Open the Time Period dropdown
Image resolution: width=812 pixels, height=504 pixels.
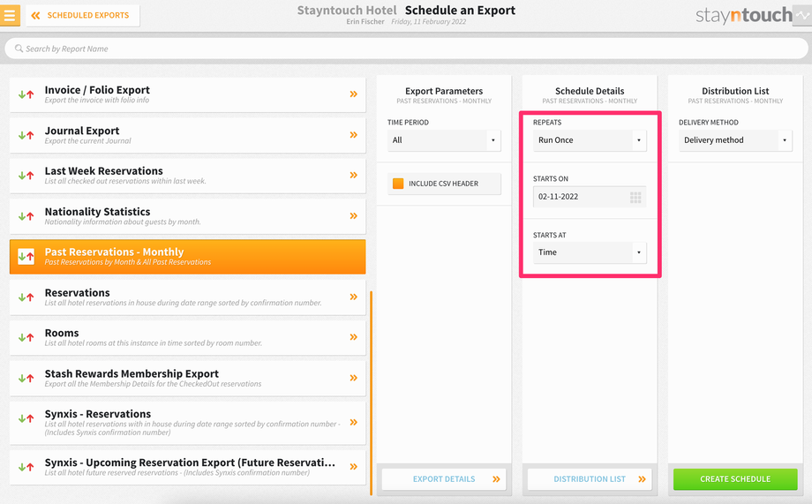pyautogui.click(x=444, y=140)
